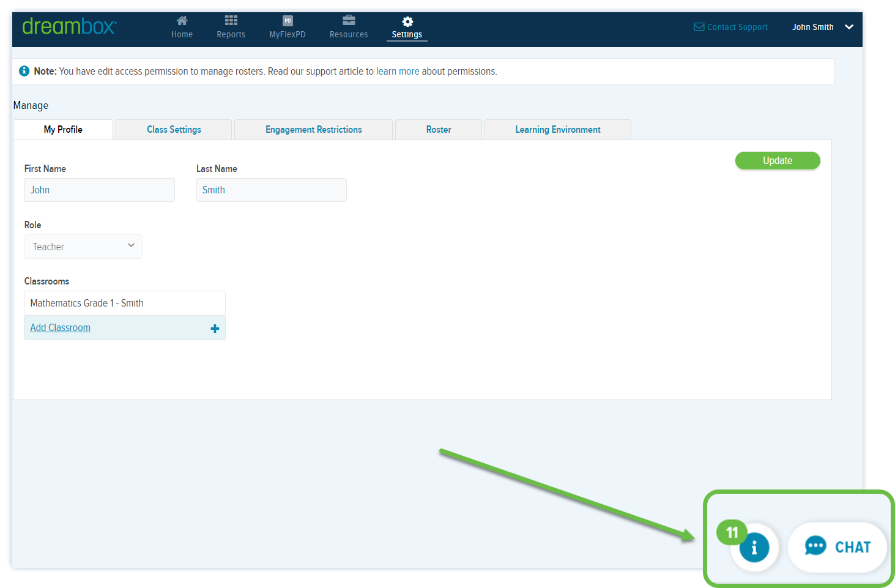Switch to the Learning Environment tab
The image size is (895, 588).
coord(557,129)
